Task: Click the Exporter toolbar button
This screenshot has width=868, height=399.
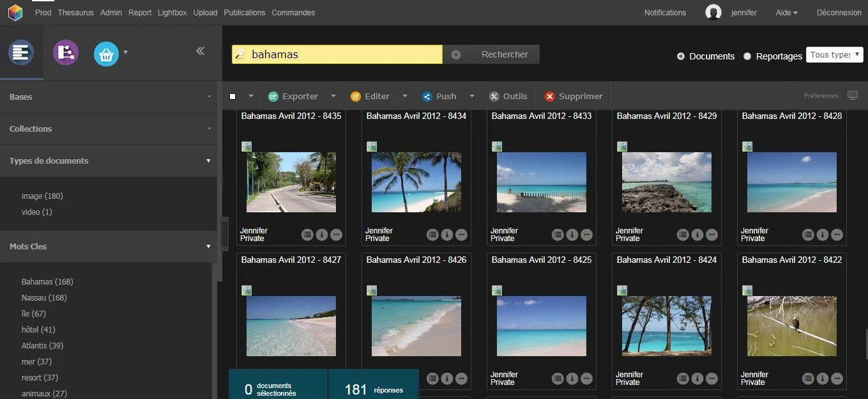Action: [x=294, y=97]
